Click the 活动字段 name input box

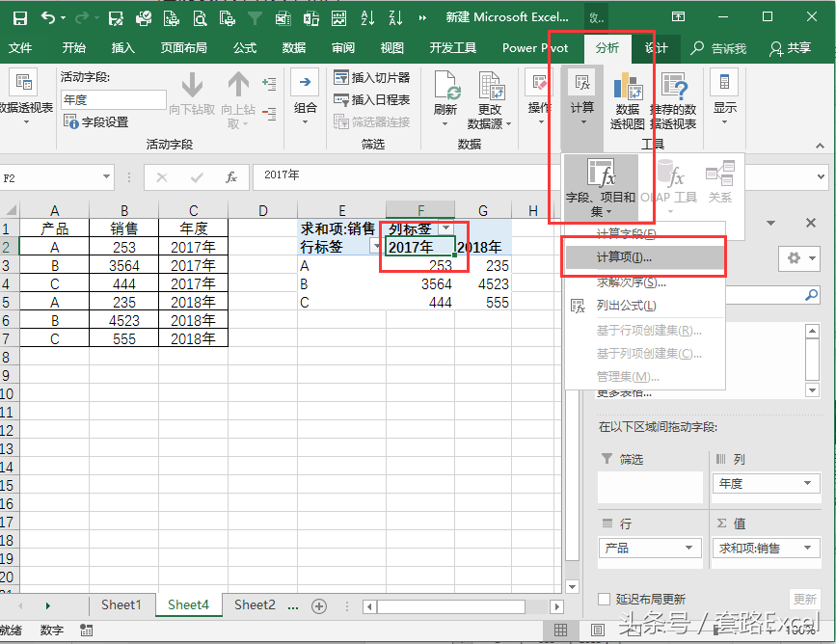[113, 99]
